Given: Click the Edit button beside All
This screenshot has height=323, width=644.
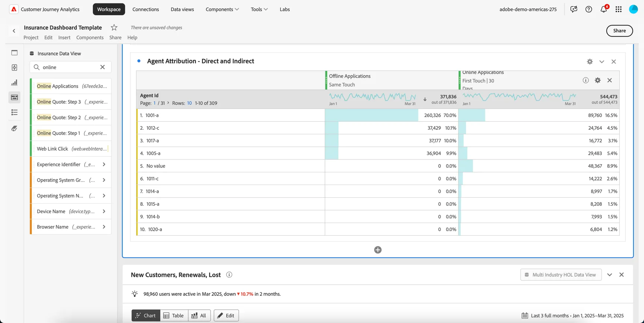Looking at the screenshot, I should pos(226,316).
